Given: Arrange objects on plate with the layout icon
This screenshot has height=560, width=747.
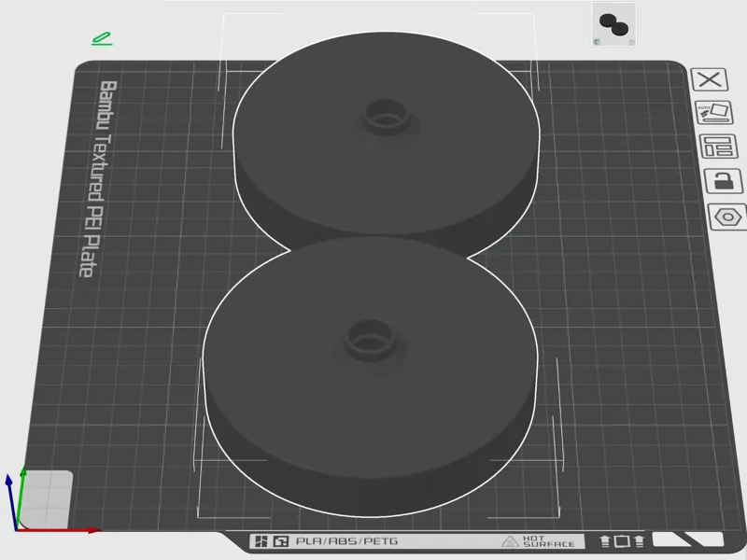Looking at the screenshot, I should (x=718, y=146).
